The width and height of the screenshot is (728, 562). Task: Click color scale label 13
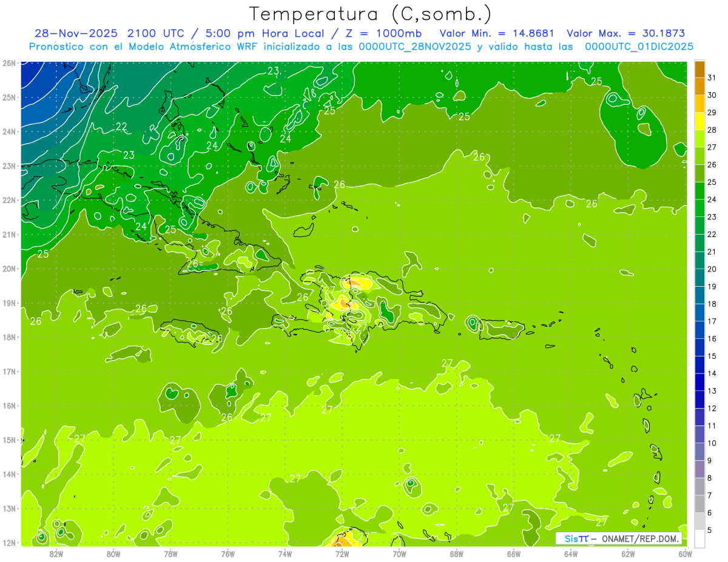712,390
